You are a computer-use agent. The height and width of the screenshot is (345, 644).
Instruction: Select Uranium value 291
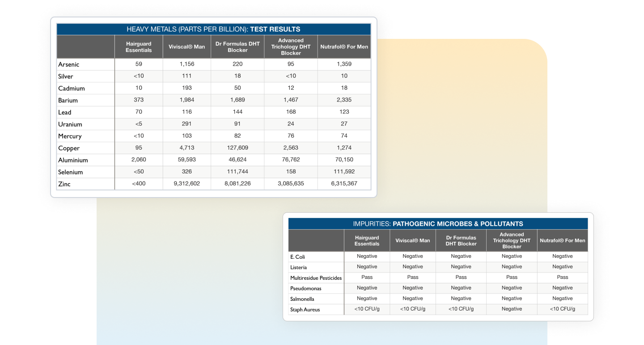[187, 123]
